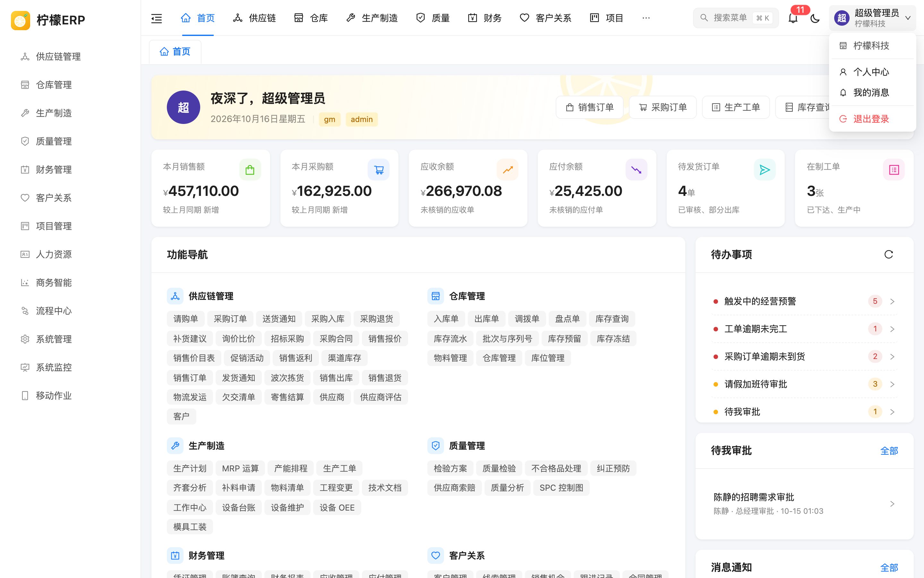
Task: Click the 质量管理 shield icon in 功能导航
Action: tap(436, 446)
